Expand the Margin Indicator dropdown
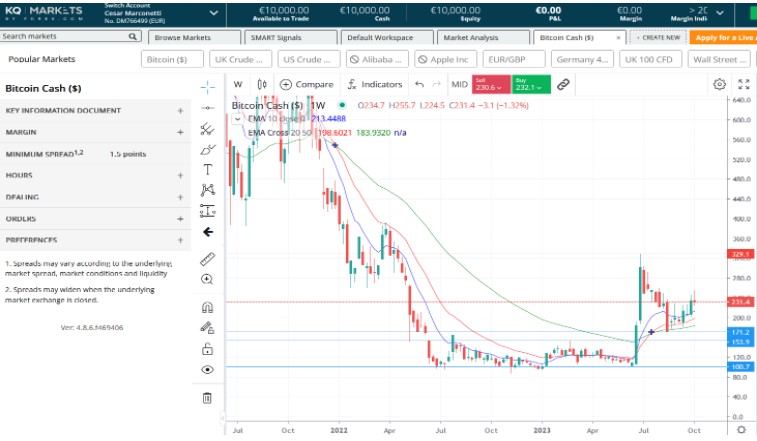Image resolution: width=757 pixels, height=441 pixels. pyautogui.click(x=720, y=13)
